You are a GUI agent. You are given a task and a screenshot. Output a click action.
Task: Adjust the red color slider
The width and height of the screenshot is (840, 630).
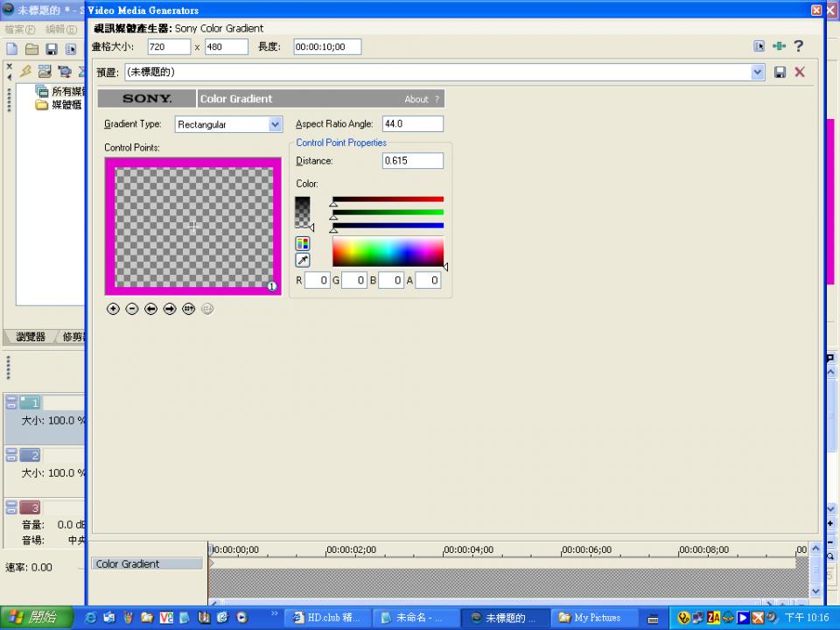coord(388,199)
